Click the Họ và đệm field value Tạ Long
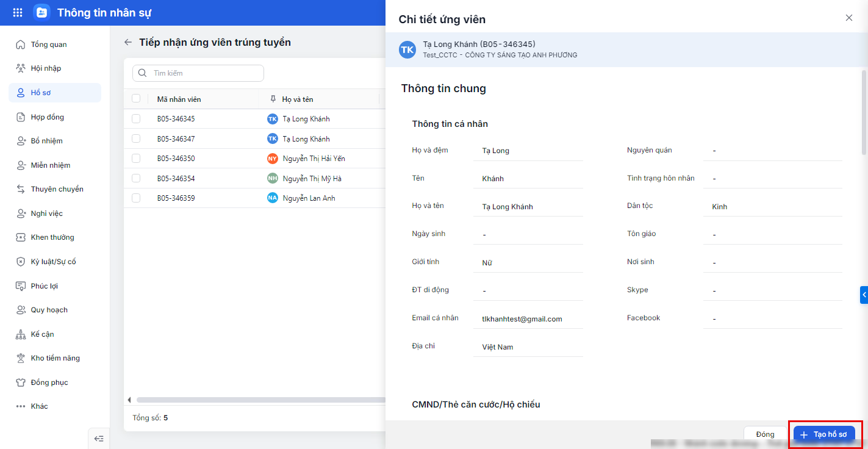The width and height of the screenshot is (868, 449). (496, 151)
